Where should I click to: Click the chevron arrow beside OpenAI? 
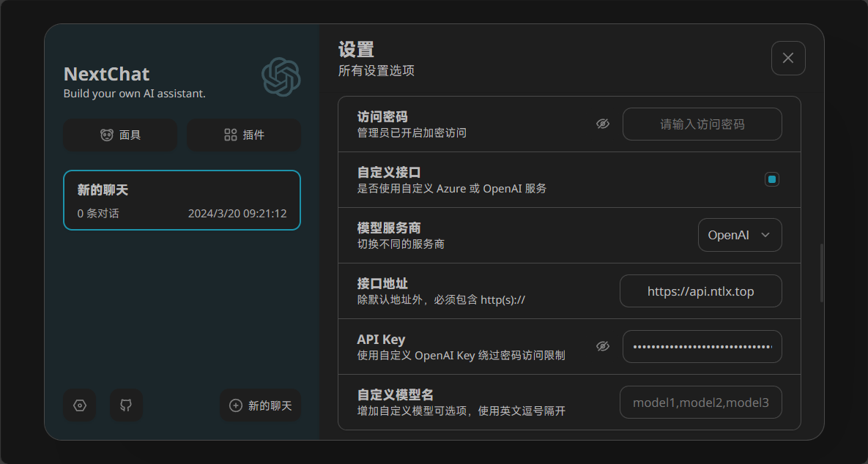(x=765, y=235)
